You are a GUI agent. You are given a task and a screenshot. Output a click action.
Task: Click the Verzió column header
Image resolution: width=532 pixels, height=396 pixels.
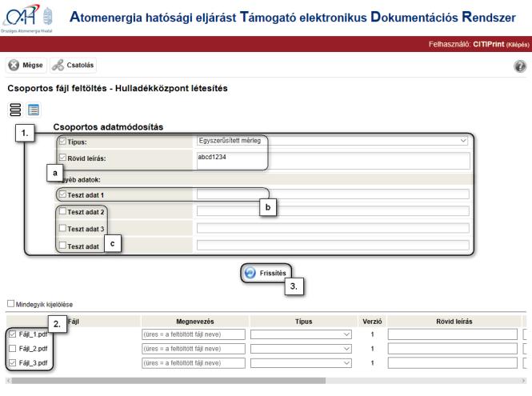click(372, 322)
